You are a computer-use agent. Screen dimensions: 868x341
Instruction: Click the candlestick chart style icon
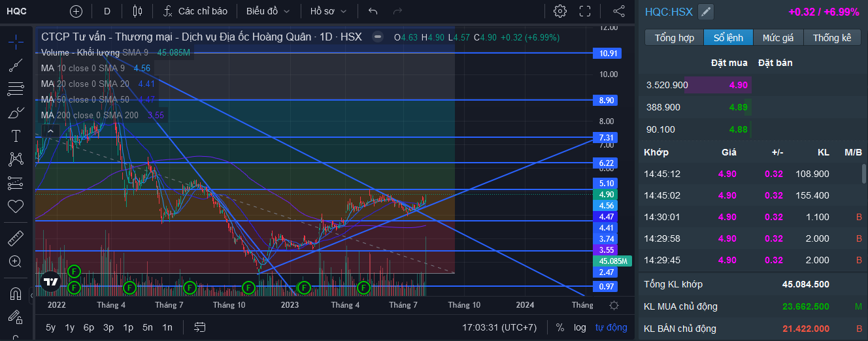(137, 11)
